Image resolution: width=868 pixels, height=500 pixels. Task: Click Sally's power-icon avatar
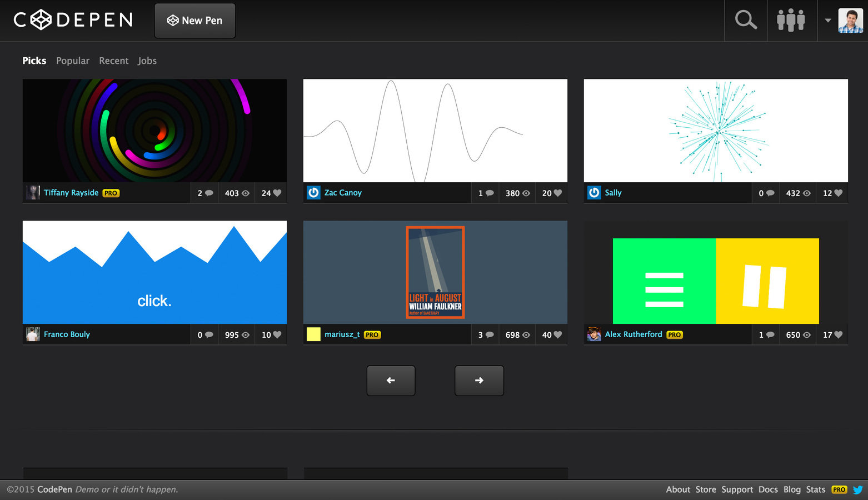click(x=594, y=193)
